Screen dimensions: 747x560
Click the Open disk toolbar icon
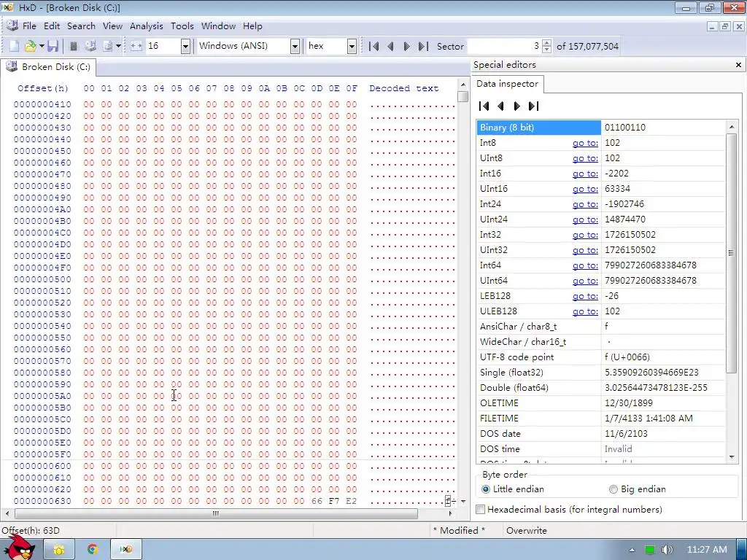pos(90,46)
